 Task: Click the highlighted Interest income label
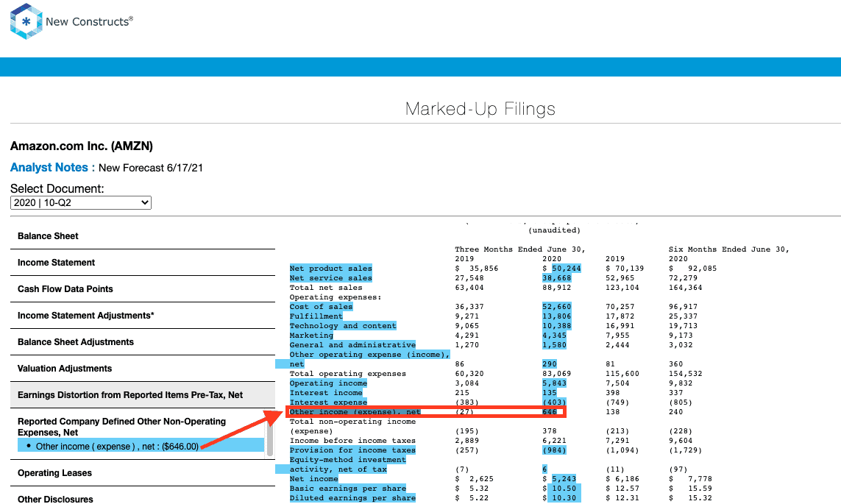[x=326, y=393]
